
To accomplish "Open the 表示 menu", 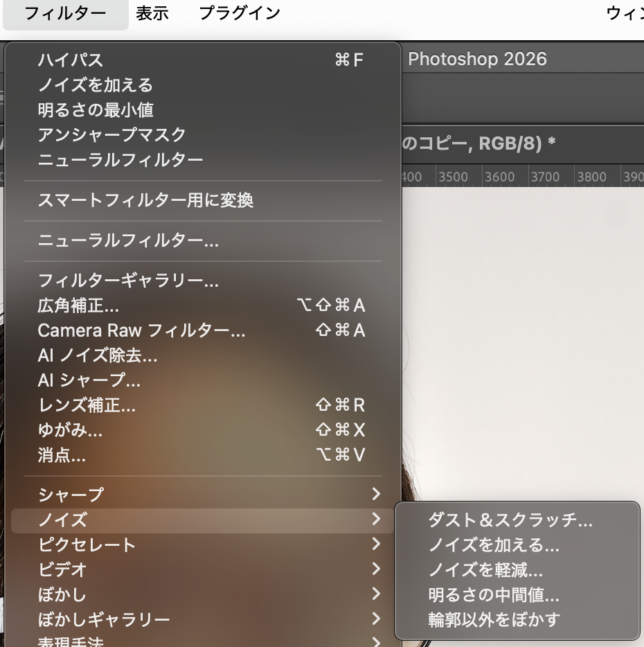I will pos(152,14).
